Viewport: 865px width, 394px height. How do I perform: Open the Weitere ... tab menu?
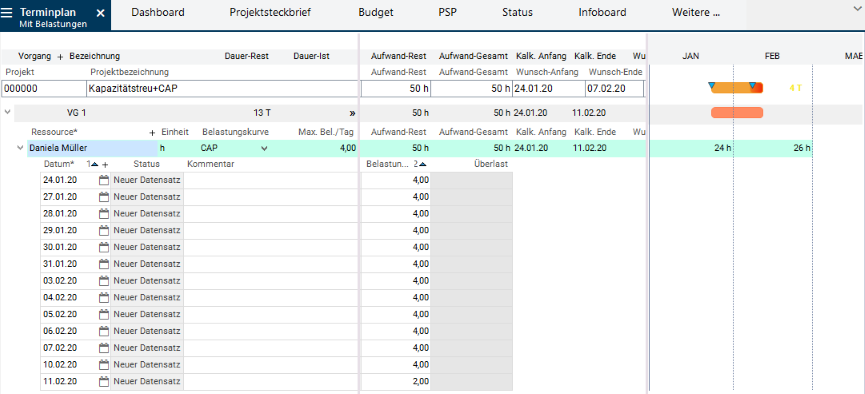coord(696,13)
